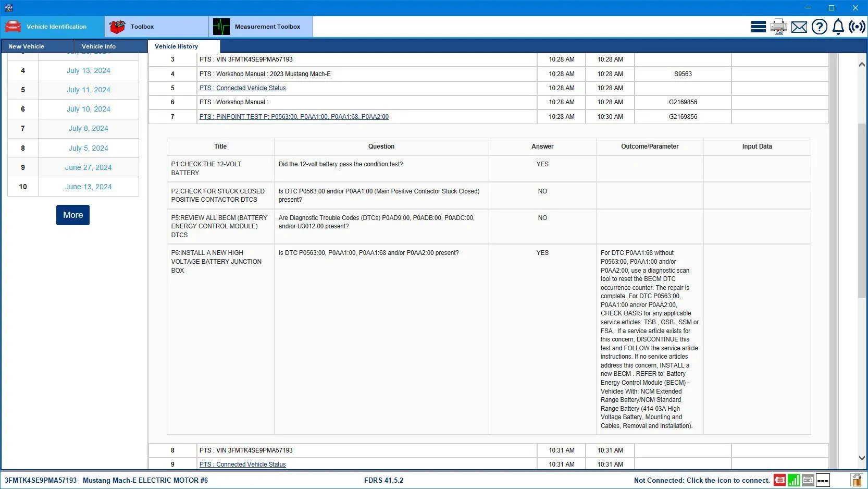This screenshot has height=489, width=868.
Task: Click the green signal strength bars icon
Action: (x=793, y=480)
